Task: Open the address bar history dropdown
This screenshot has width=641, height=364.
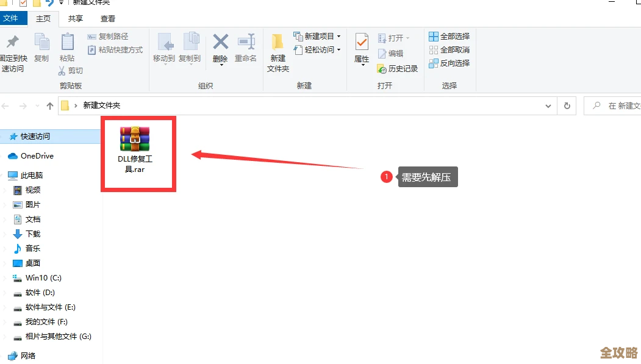Action: (548, 105)
